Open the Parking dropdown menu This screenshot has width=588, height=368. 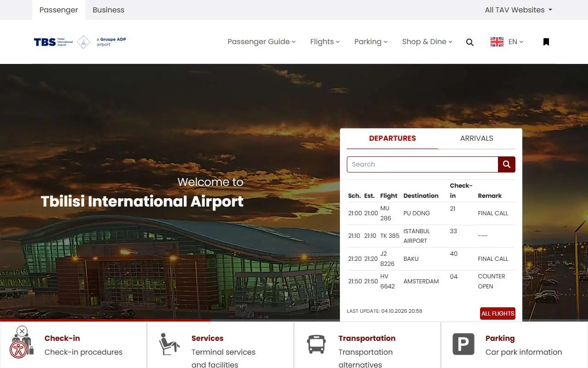point(371,42)
